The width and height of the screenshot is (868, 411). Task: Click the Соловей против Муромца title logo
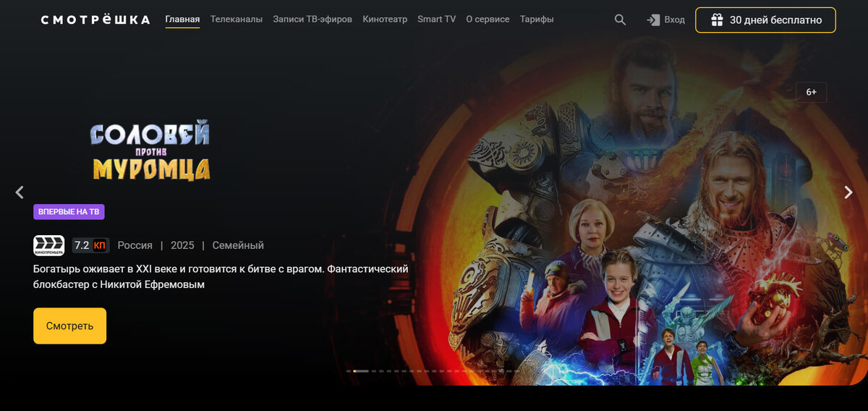point(150,151)
